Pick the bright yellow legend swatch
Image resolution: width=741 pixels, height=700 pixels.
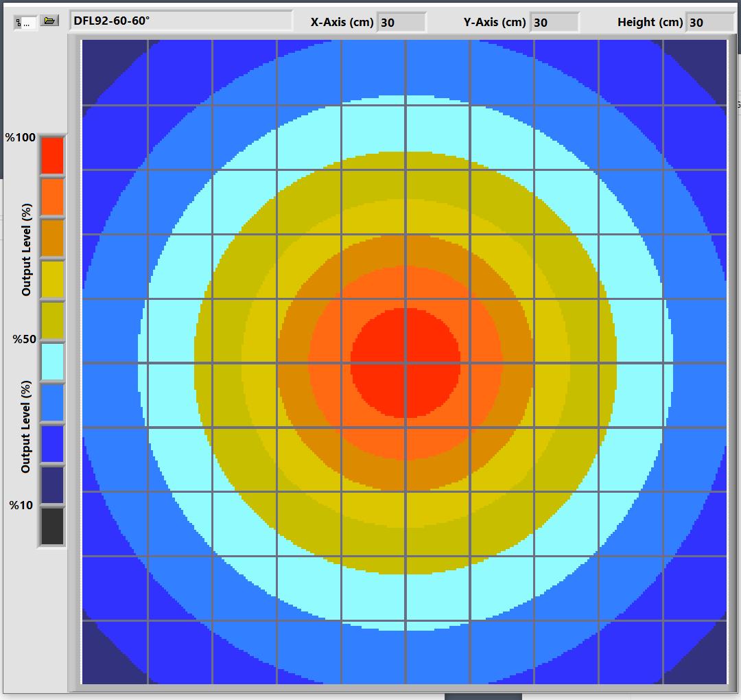pyautogui.click(x=52, y=279)
